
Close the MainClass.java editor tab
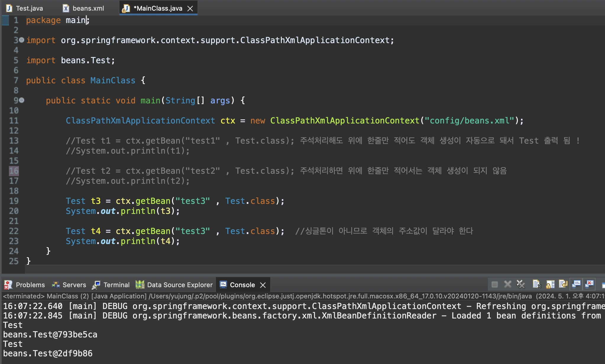click(x=190, y=9)
